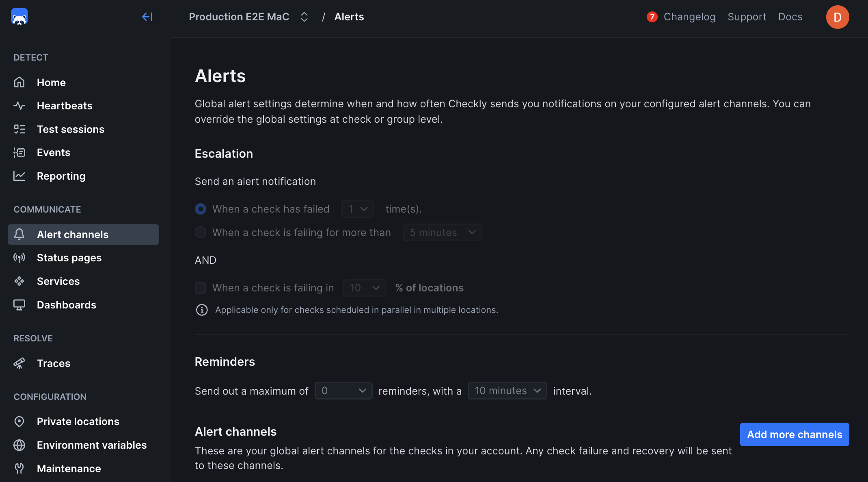
Task: Open Events using its list icon
Action: (x=19, y=152)
